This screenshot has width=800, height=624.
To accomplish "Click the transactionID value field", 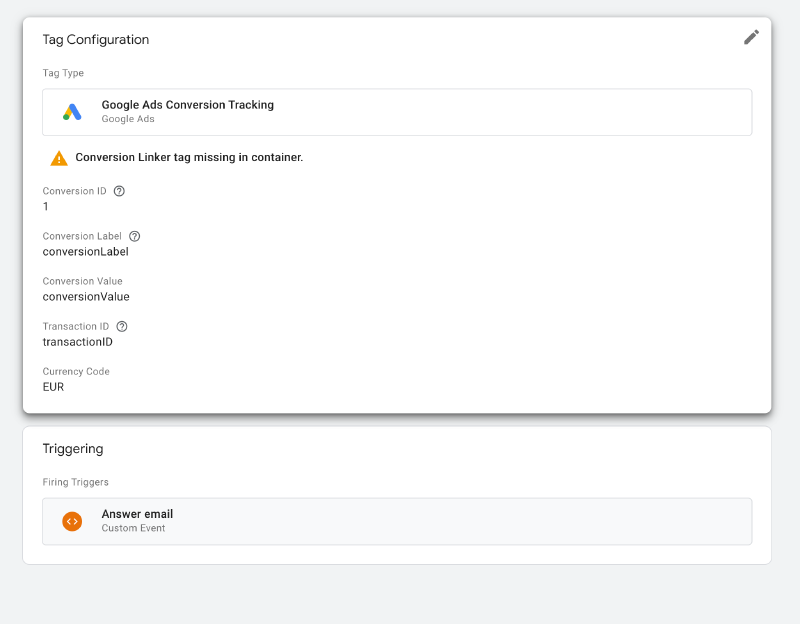I will pyautogui.click(x=77, y=341).
